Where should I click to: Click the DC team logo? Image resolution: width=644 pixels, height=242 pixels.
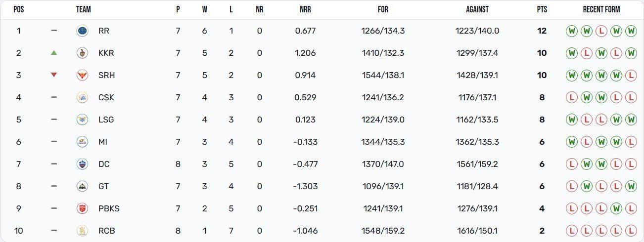(x=82, y=164)
